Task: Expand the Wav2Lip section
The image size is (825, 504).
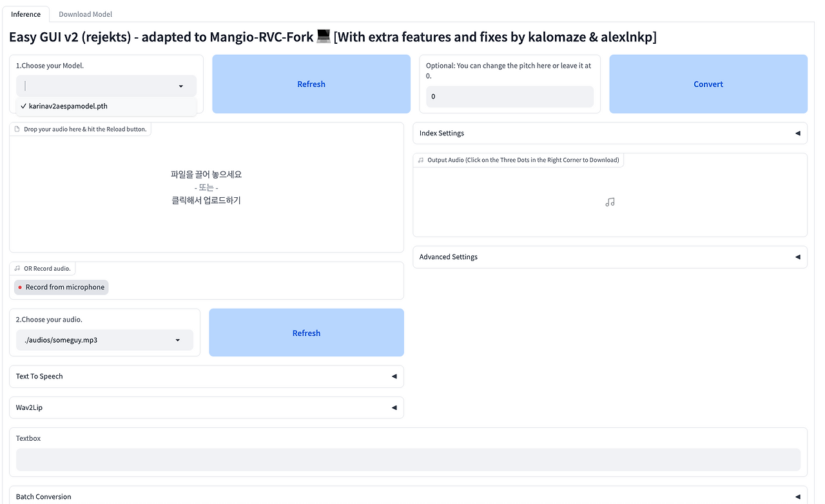Action: pos(206,408)
